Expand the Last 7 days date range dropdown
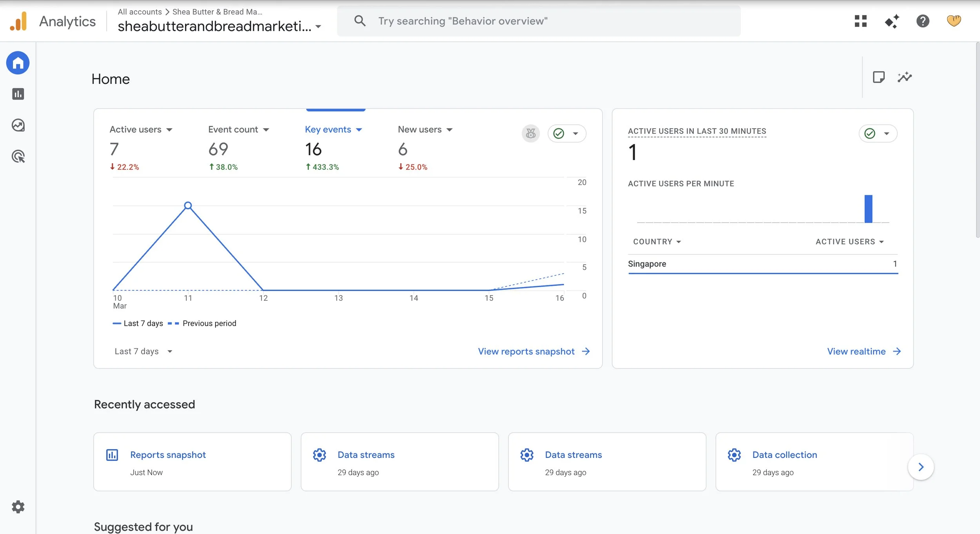This screenshot has width=980, height=534. pos(143,351)
